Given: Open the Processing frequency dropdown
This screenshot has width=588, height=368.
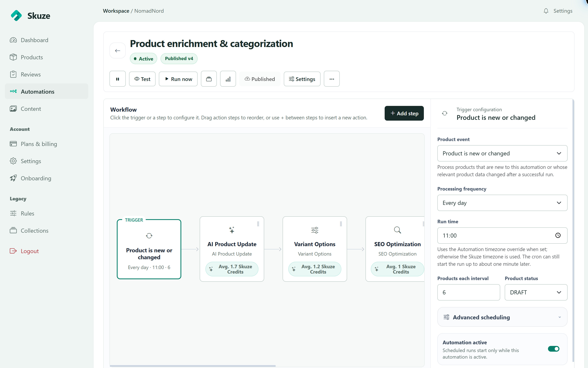Looking at the screenshot, I should coord(502,203).
